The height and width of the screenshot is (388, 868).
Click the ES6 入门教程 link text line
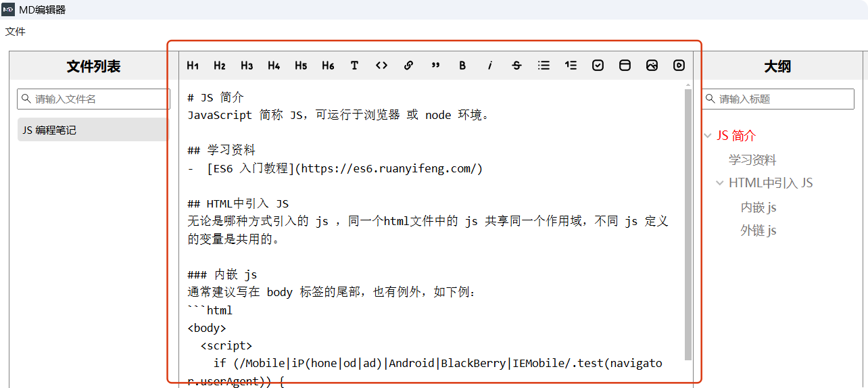click(x=335, y=168)
